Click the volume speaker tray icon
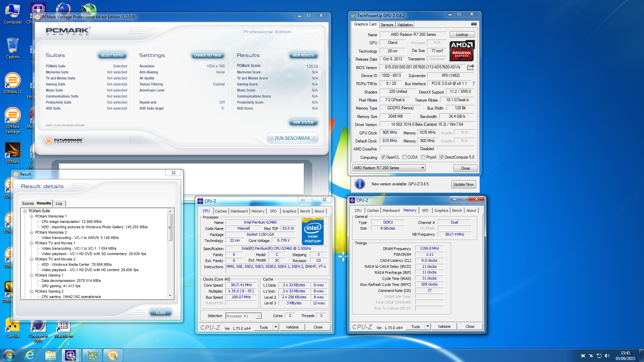Viewport: 644px width, 362px height. (x=607, y=356)
